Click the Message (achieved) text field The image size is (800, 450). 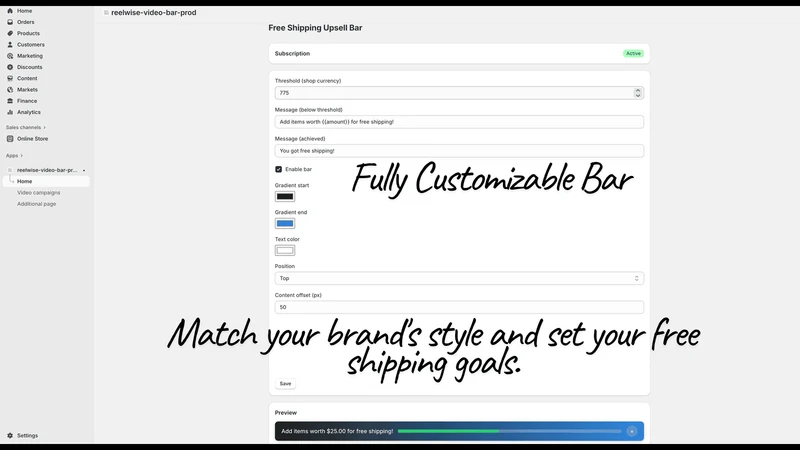[459, 151]
